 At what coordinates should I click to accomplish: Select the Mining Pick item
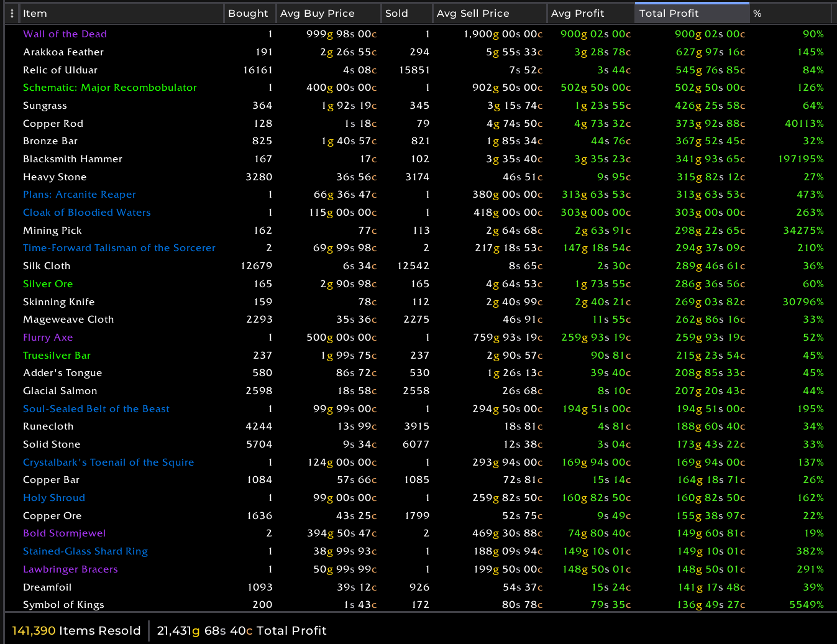click(x=52, y=231)
